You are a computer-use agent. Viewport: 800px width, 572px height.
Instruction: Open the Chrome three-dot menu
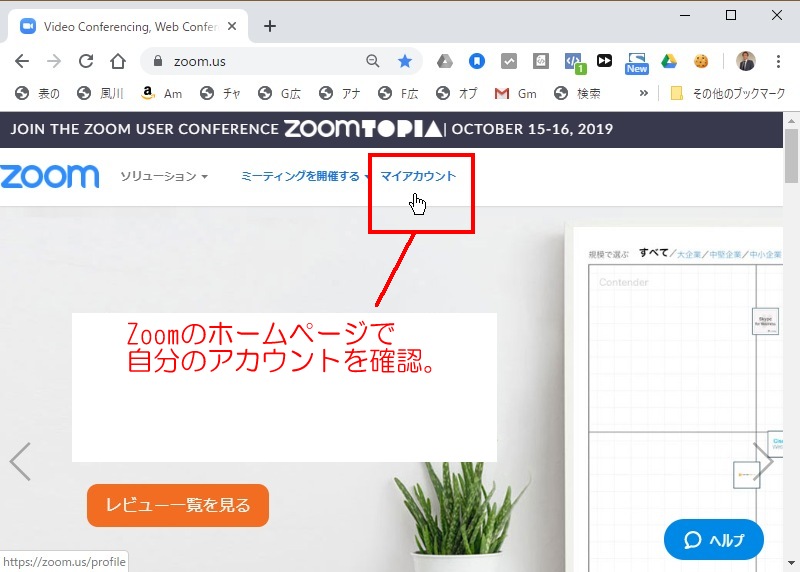[778, 62]
